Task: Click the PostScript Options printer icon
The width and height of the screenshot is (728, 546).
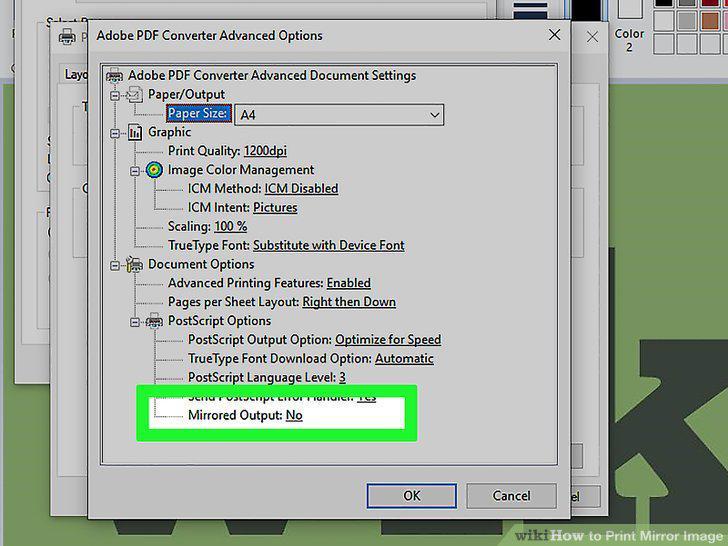Action: (x=154, y=321)
